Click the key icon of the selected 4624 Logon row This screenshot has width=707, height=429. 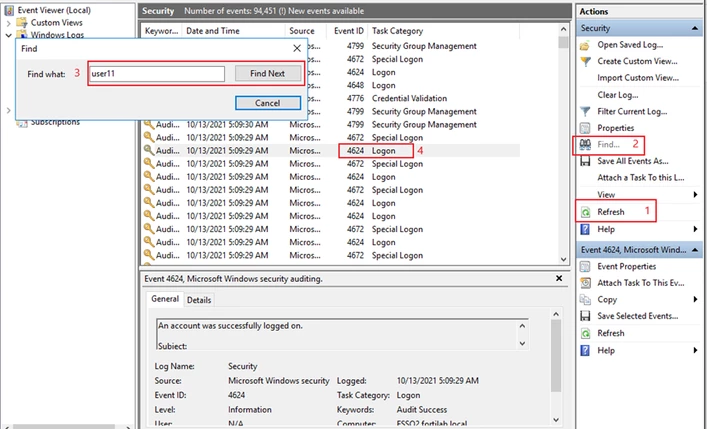(148, 151)
